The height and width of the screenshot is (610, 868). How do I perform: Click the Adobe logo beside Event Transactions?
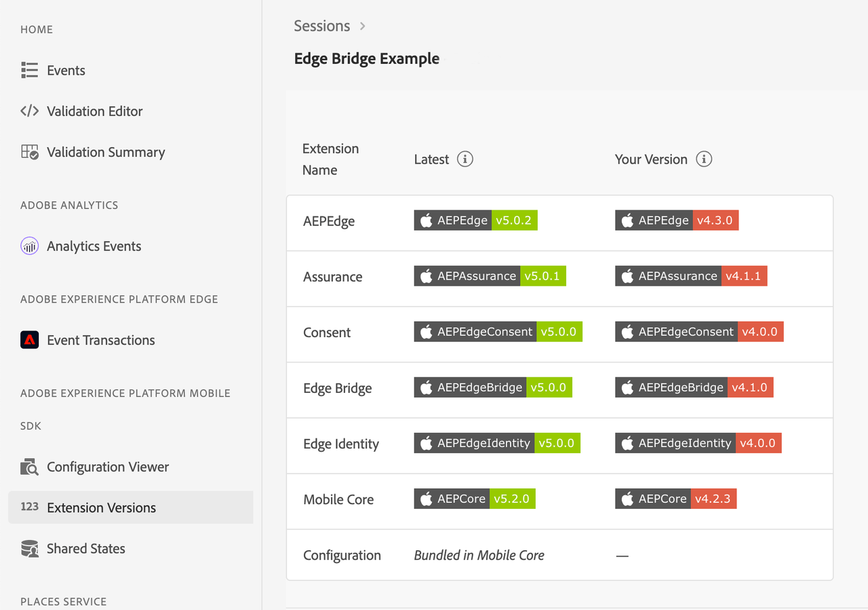[29, 340]
